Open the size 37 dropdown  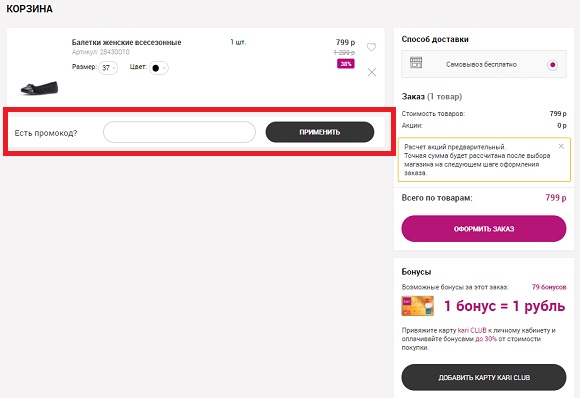108,68
